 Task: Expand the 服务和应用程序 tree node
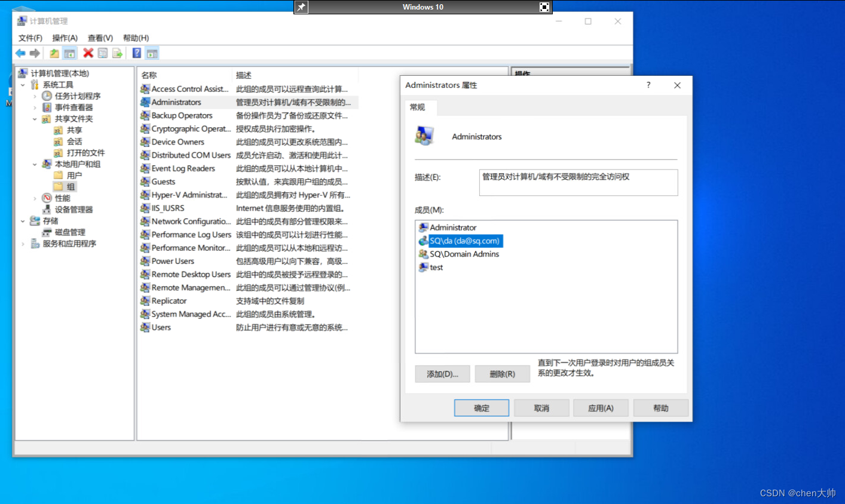(x=23, y=244)
